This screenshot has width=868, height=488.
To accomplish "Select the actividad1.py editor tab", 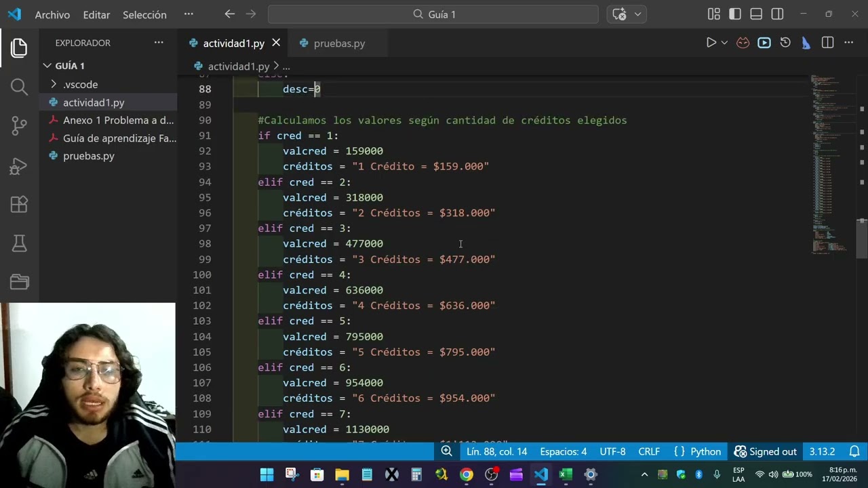I will coord(233,43).
